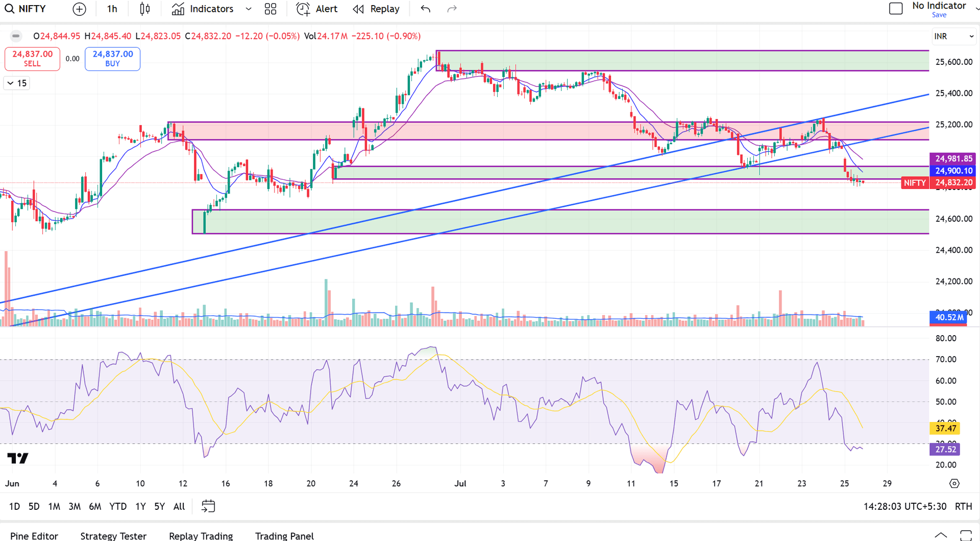The image size is (980, 541).
Task: Select the top green supply zone rectangle
Action: [x=682, y=61]
